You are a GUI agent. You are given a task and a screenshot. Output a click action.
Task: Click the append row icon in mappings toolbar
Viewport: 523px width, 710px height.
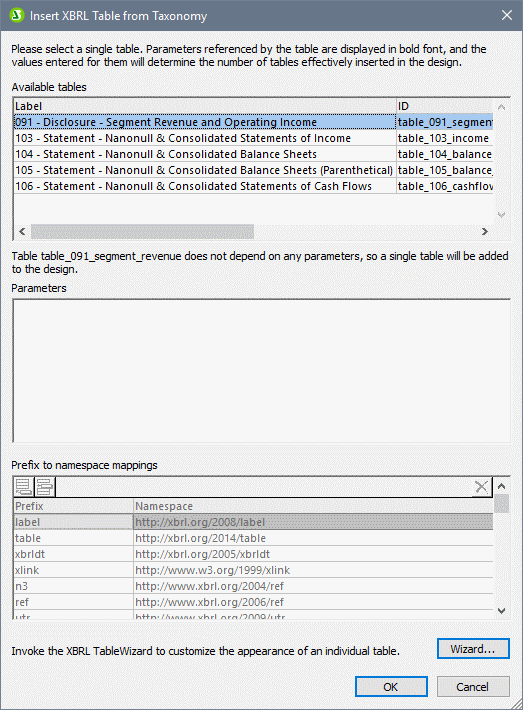tap(24, 487)
